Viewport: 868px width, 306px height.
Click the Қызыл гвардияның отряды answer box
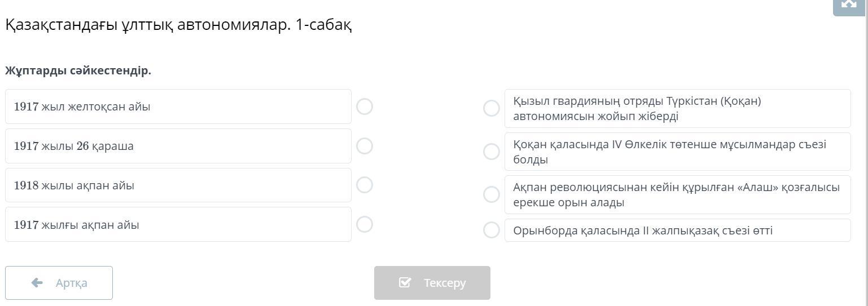click(x=677, y=108)
